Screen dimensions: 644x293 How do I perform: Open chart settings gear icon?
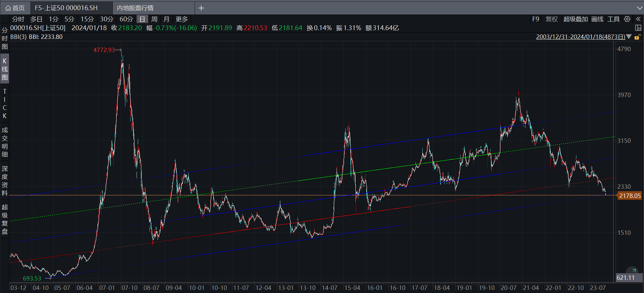click(x=627, y=19)
